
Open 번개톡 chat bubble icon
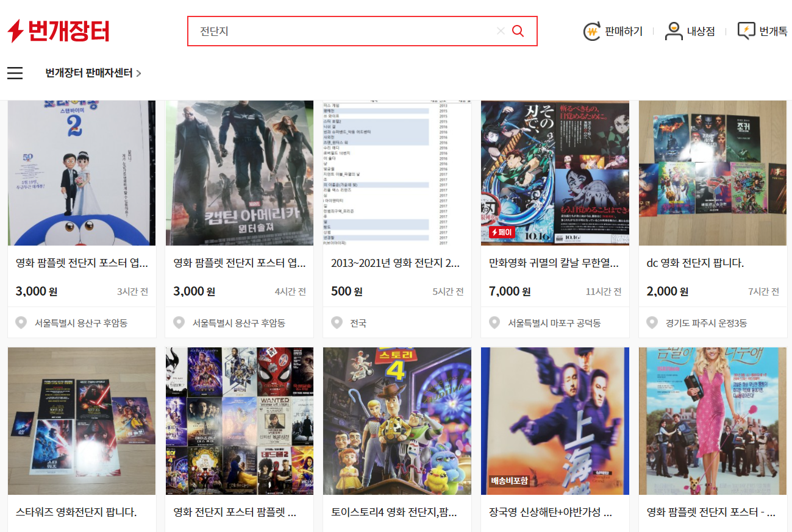tap(746, 31)
